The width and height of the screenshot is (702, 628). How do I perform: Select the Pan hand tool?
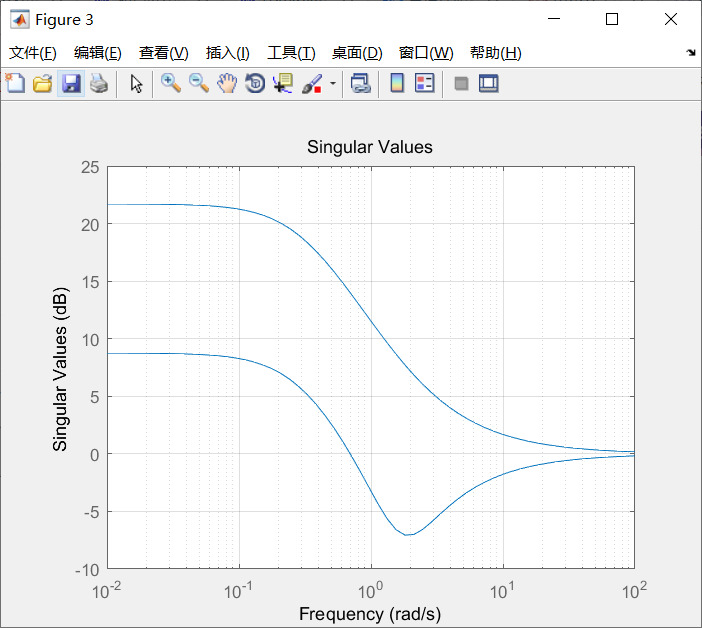click(227, 84)
